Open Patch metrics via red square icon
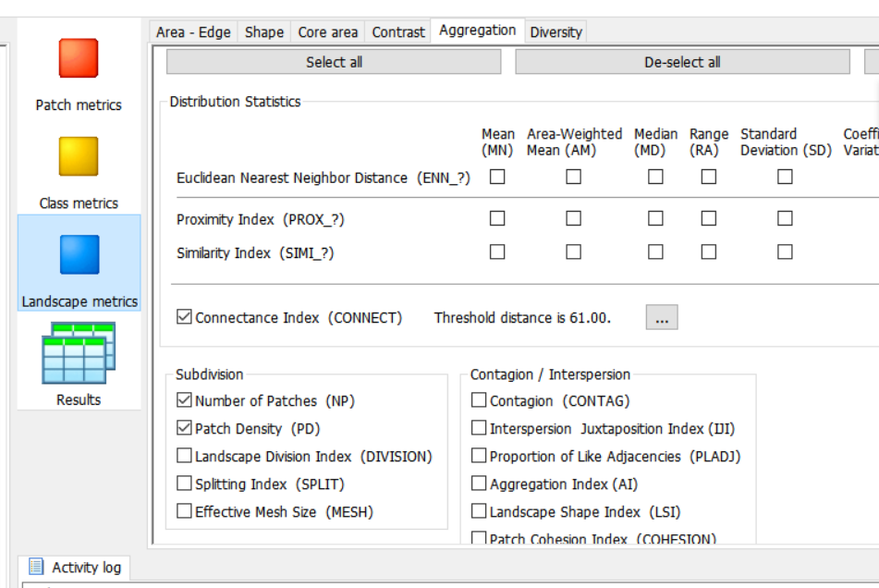This screenshot has width=879, height=588. (x=79, y=58)
